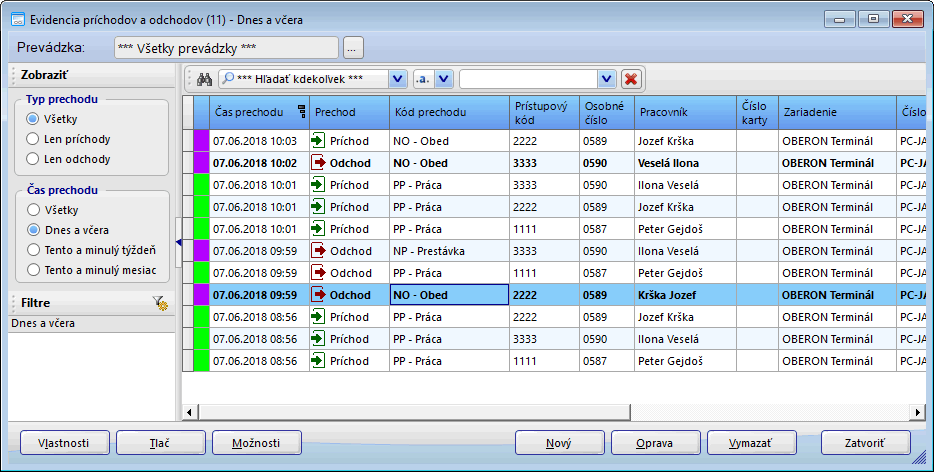This screenshot has height=472, width=934.
Task: Click the red departure icon in Veselá Ilona row
Action: click(x=319, y=162)
